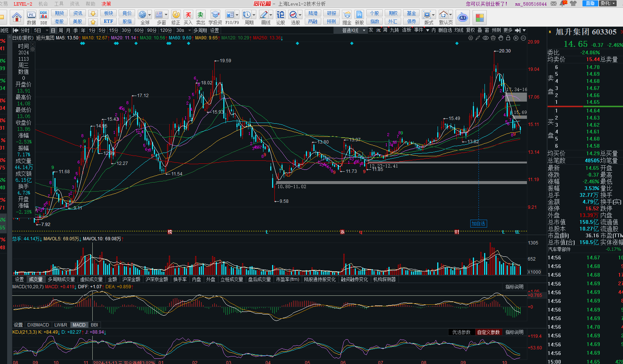Open the mail envelope in title bar
This screenshot has height=364, width=623.
(554, 4)
